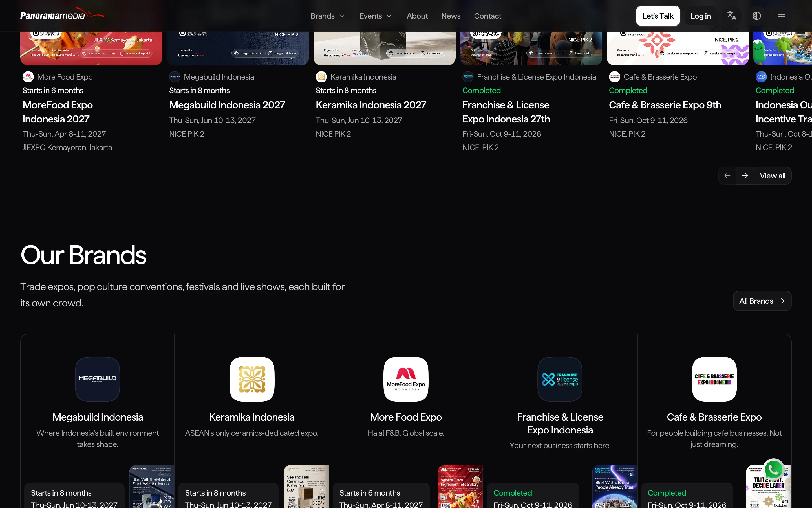812x508 pixels.
Task: Open the language translate icon
Action: [x=731, y=16]
